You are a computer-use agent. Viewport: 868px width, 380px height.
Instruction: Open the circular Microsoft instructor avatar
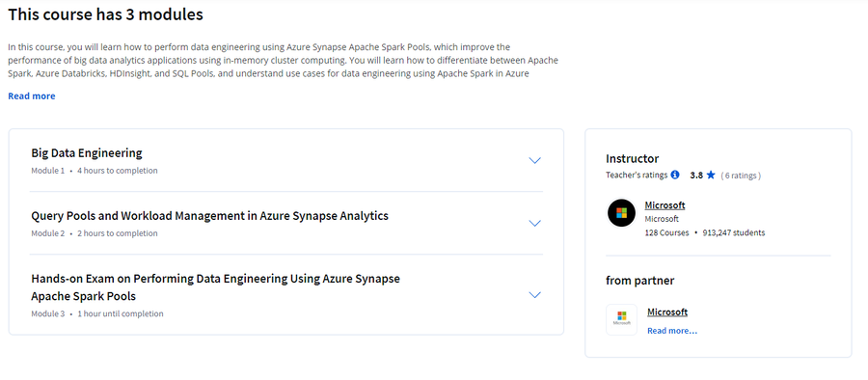pyautogui.click(x=621, y=213)
